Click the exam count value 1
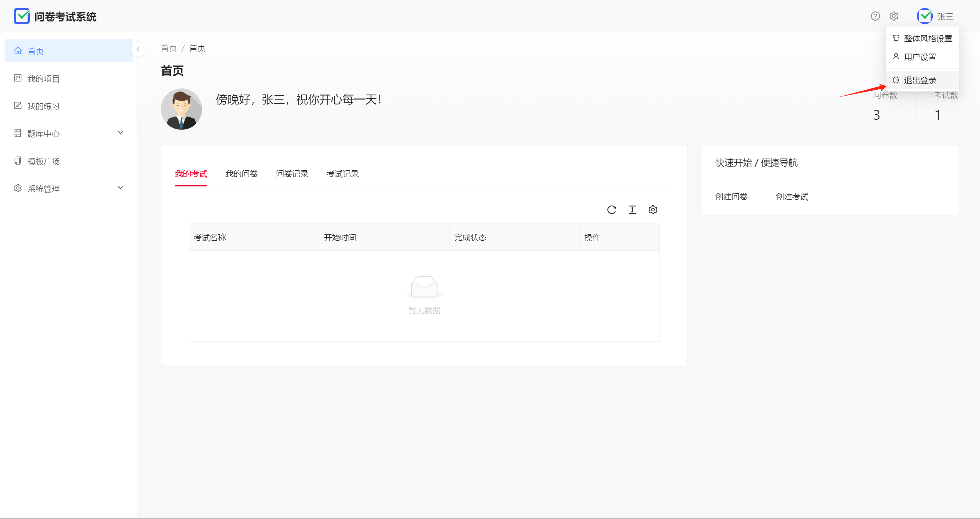This screenshot has width=980, height=519. (937, 115)
